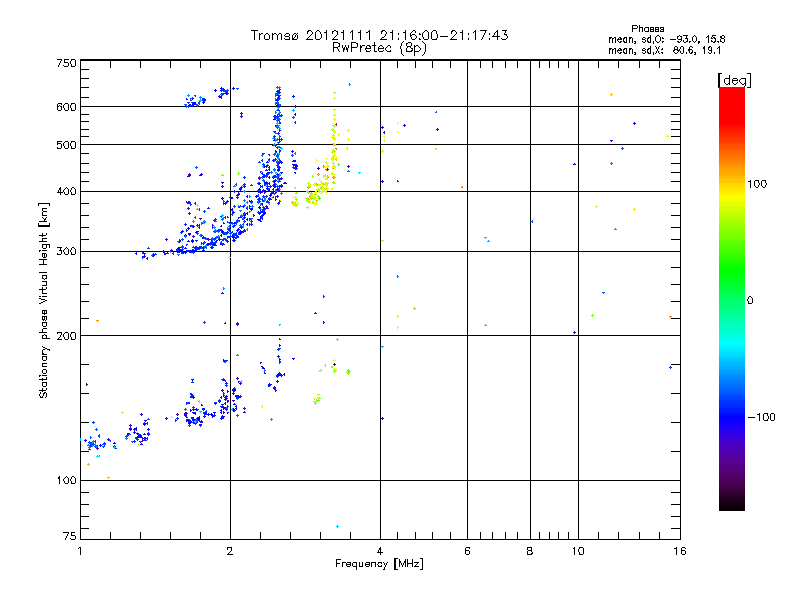Click the colorbar label '-100'
The height and width of the screenshot is (600, 800).
pyautogui.click(x=761, y=417)
